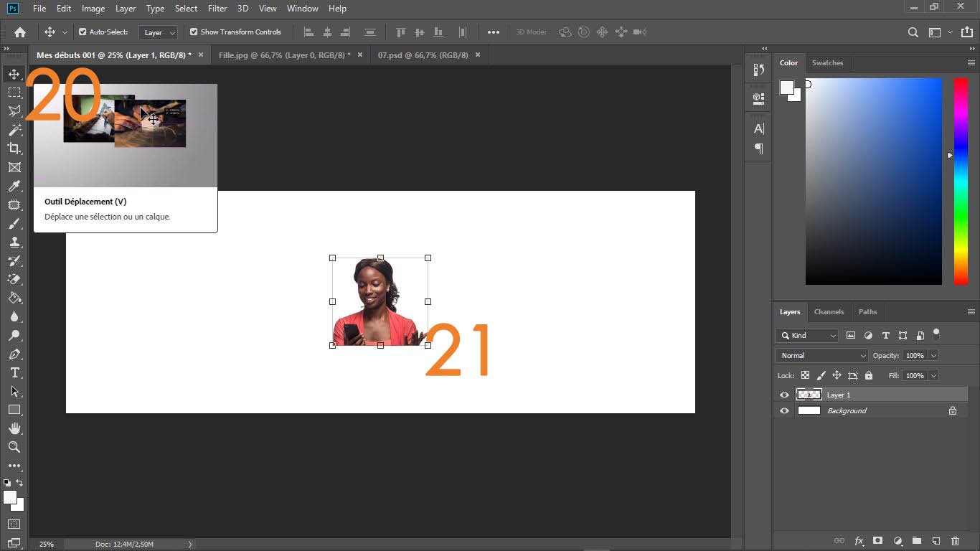The image size is (980, 551).
Task: Pick color in the color field
Action: coord(873,182)
